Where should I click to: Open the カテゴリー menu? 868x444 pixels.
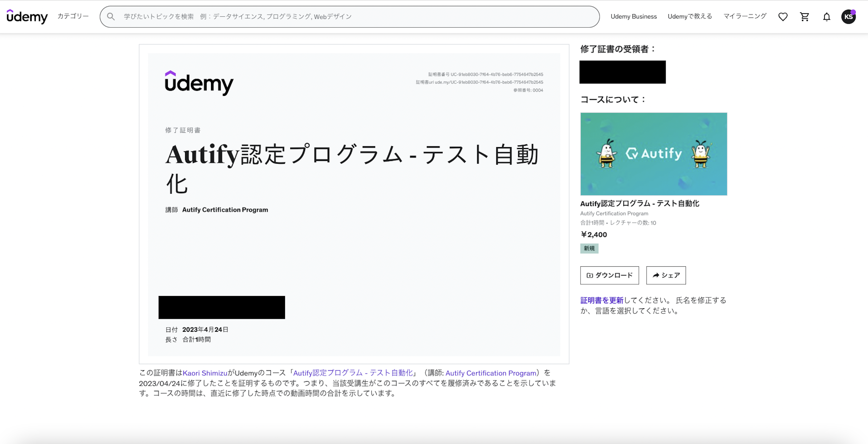pos(73,16)
